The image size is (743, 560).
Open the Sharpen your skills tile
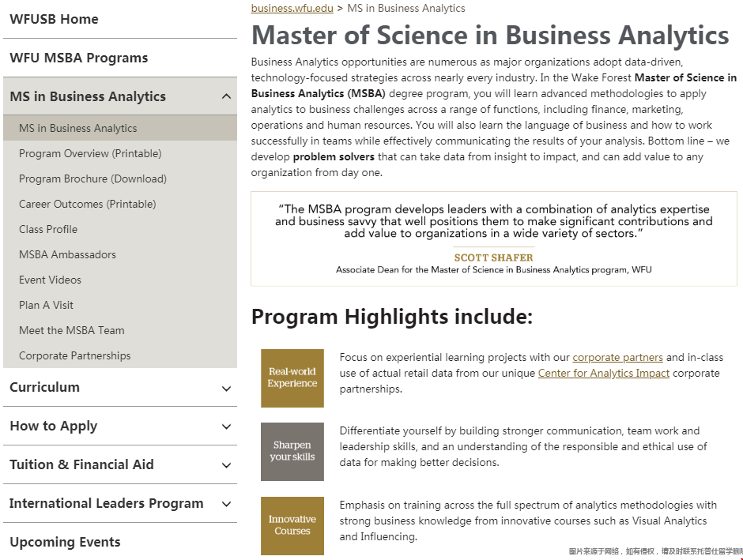(292, 452)
